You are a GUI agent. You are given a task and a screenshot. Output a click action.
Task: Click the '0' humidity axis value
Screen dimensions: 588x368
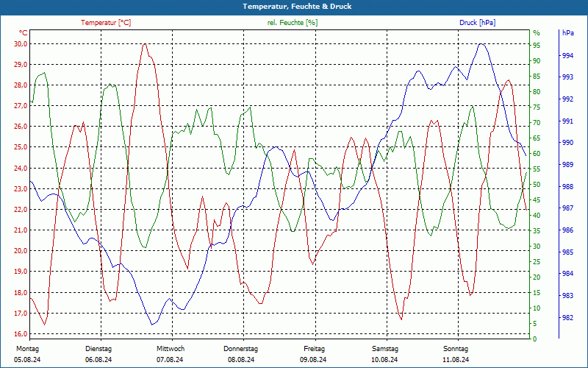pyautogui.click(x=535, y=339)
